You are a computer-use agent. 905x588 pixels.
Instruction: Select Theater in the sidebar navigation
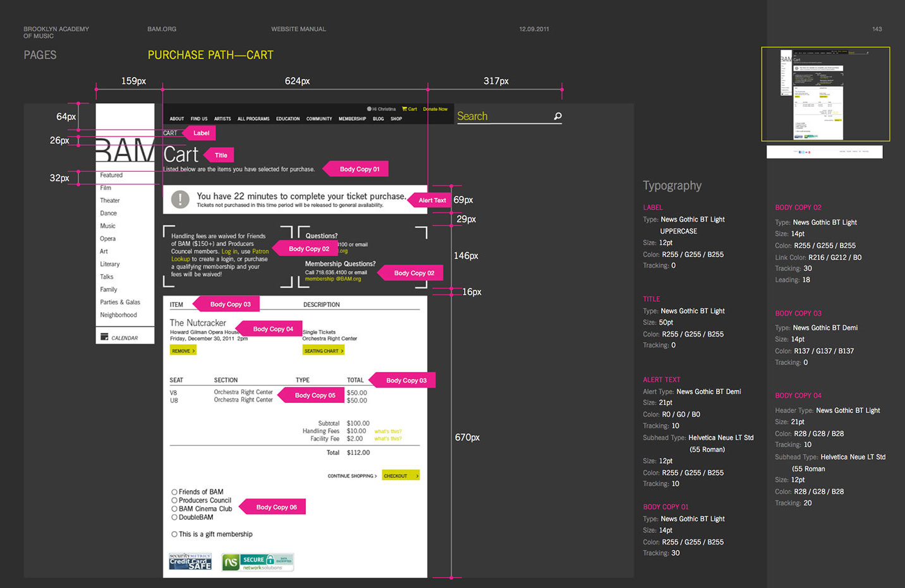(109, 201)
